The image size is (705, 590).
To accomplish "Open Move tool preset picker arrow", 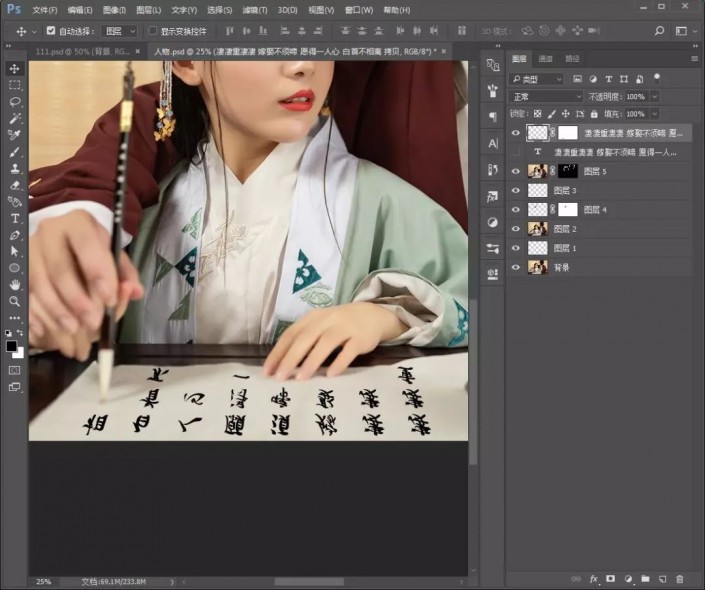I will (x=34, y=31).
